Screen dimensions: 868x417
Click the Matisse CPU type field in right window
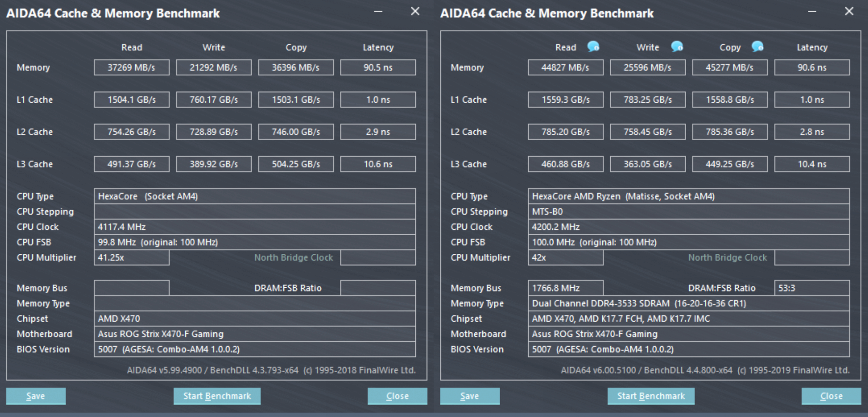coord(689,196)
